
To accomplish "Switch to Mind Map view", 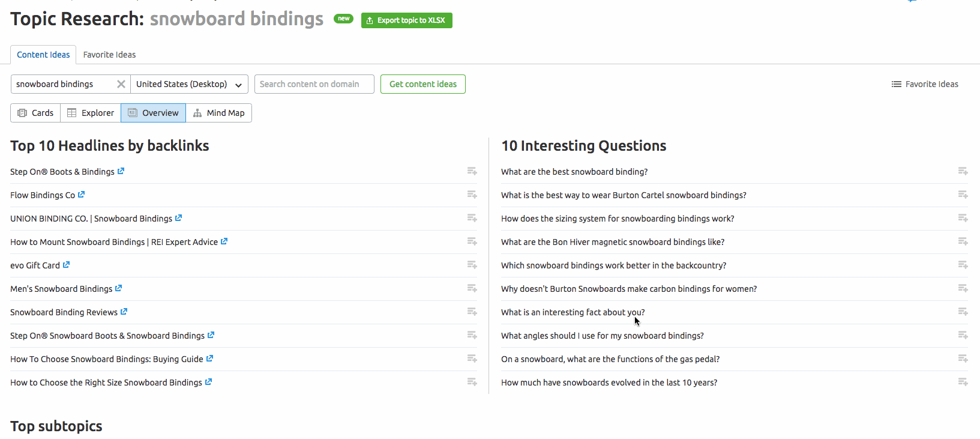I will pyautogui.click(x=218, y=113).
